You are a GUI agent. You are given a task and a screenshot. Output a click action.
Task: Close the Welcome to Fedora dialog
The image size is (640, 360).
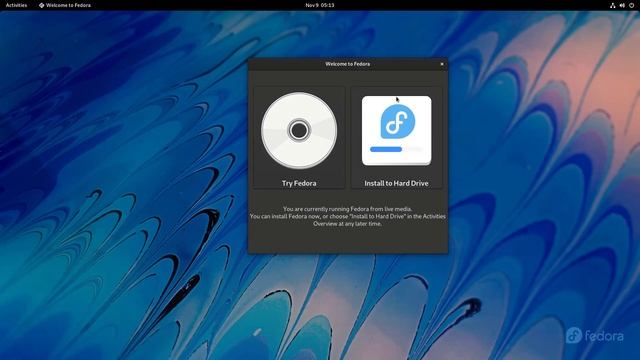[x=442, y=64]
